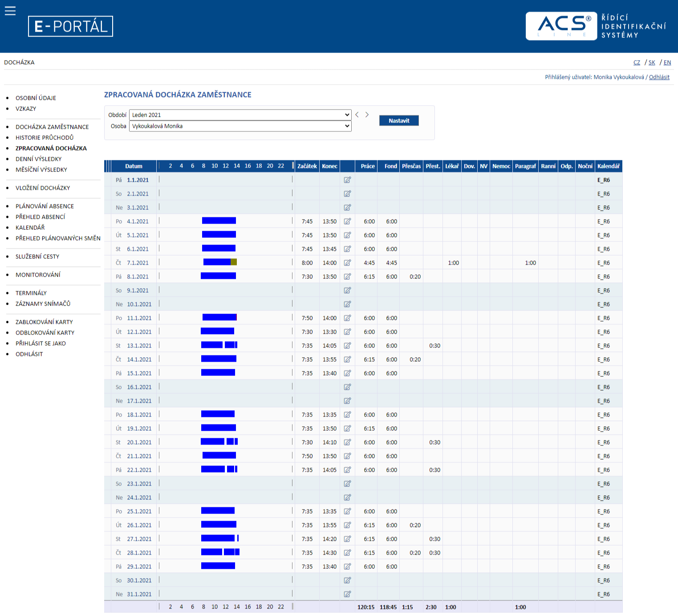
Task: Open Kalendář menu item in sidebar
Action: 30,228
